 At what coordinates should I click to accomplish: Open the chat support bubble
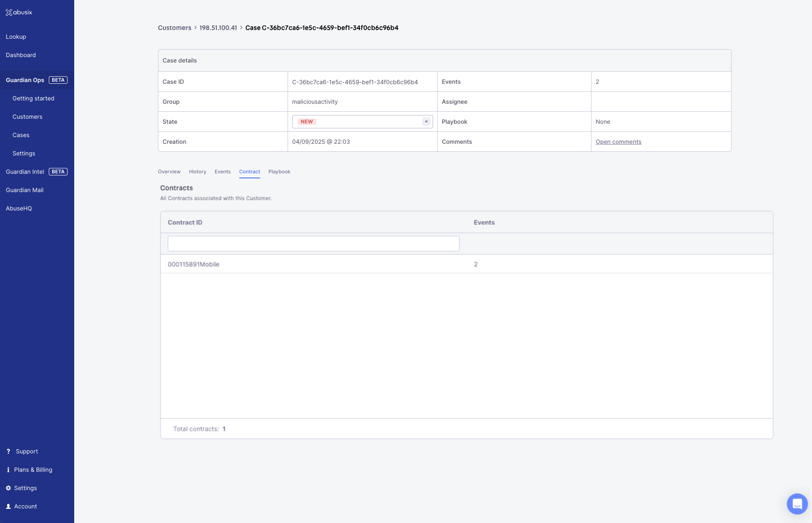click(797, 504)
